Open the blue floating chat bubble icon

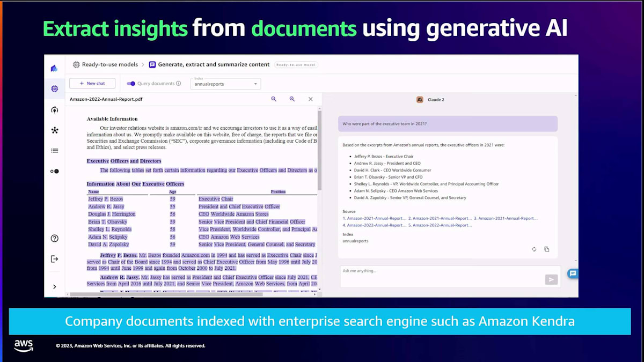pos(573,274)
